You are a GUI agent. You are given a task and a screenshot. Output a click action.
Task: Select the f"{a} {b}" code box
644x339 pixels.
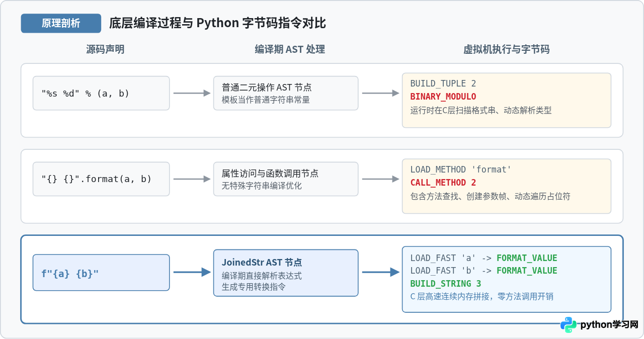(101, 272)
